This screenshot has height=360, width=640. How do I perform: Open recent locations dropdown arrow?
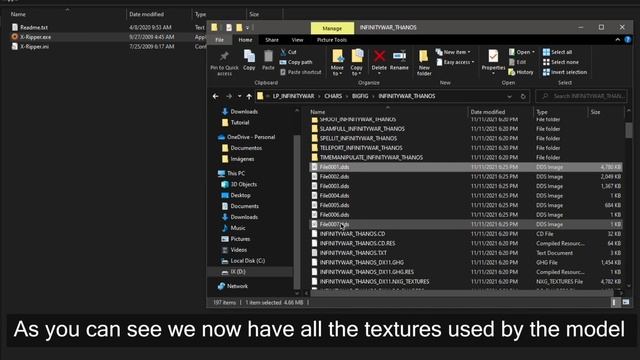tap(240, 96)
